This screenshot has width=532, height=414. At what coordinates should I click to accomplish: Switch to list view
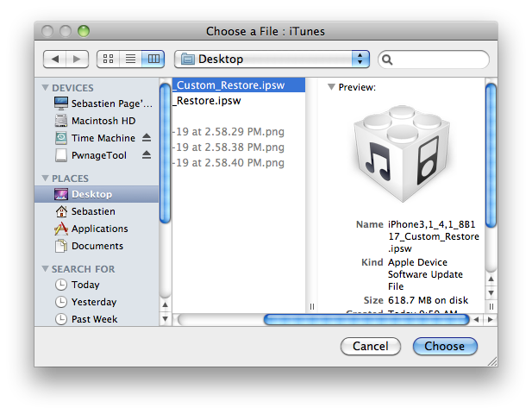(130, 59)
